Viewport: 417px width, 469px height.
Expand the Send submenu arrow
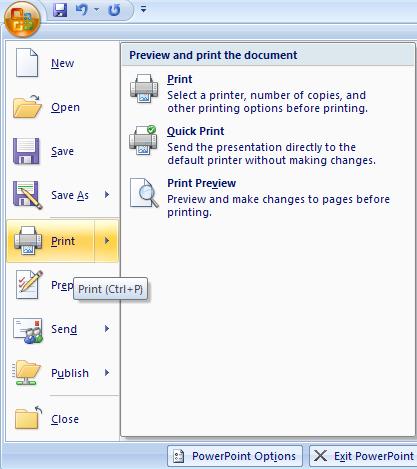point(107,329)
